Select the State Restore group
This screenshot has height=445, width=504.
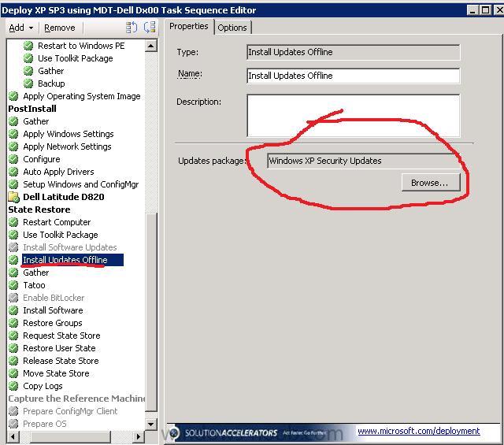coord(39,210)
